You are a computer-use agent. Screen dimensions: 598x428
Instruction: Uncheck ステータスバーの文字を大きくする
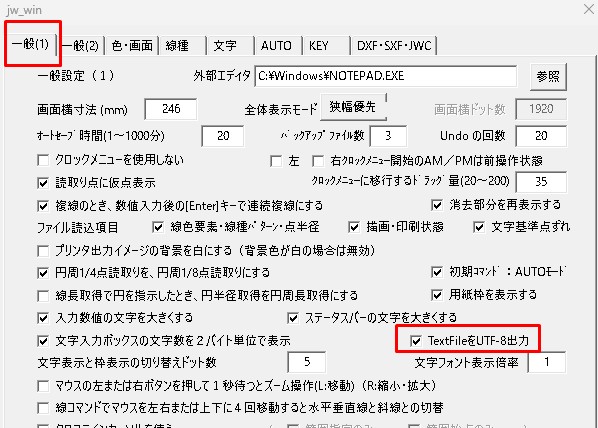click(x=293, y=318)
